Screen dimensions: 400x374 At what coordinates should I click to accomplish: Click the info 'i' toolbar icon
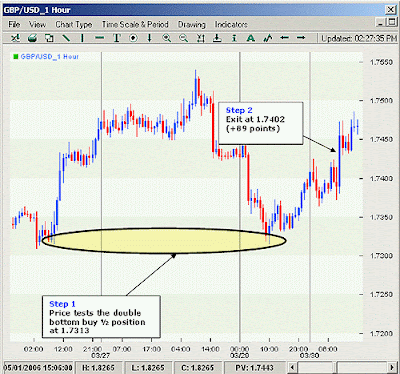tap(234, 38)
